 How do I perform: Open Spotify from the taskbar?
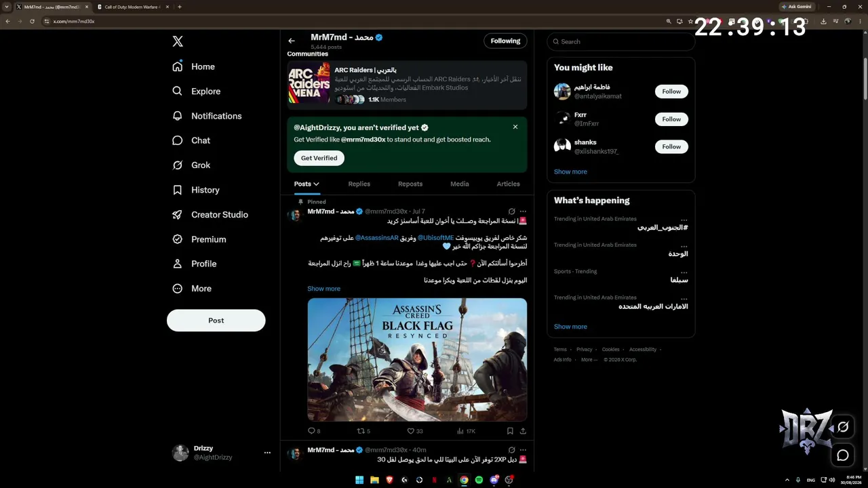479,480
